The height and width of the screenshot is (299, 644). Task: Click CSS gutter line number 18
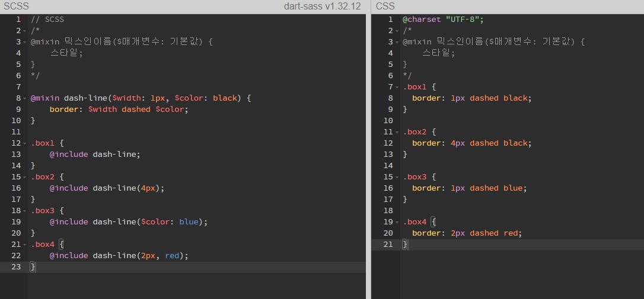[x=388, y=210]
